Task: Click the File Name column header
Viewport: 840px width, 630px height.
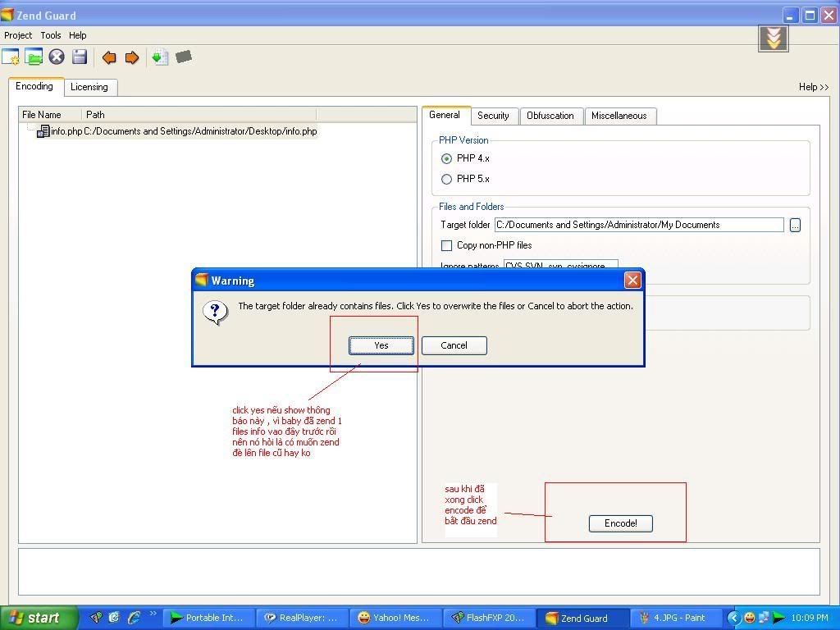Action: (x=50, y=115)
